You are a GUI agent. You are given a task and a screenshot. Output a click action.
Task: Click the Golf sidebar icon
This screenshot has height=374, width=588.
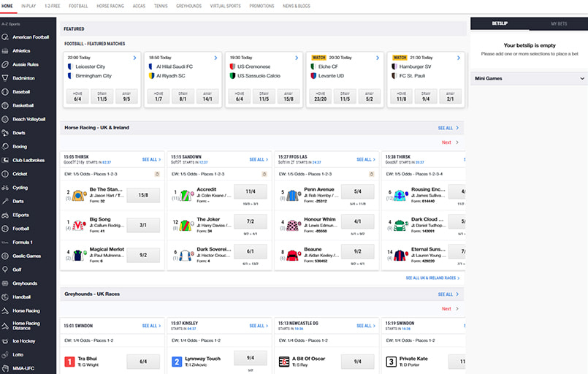point(6,270)
